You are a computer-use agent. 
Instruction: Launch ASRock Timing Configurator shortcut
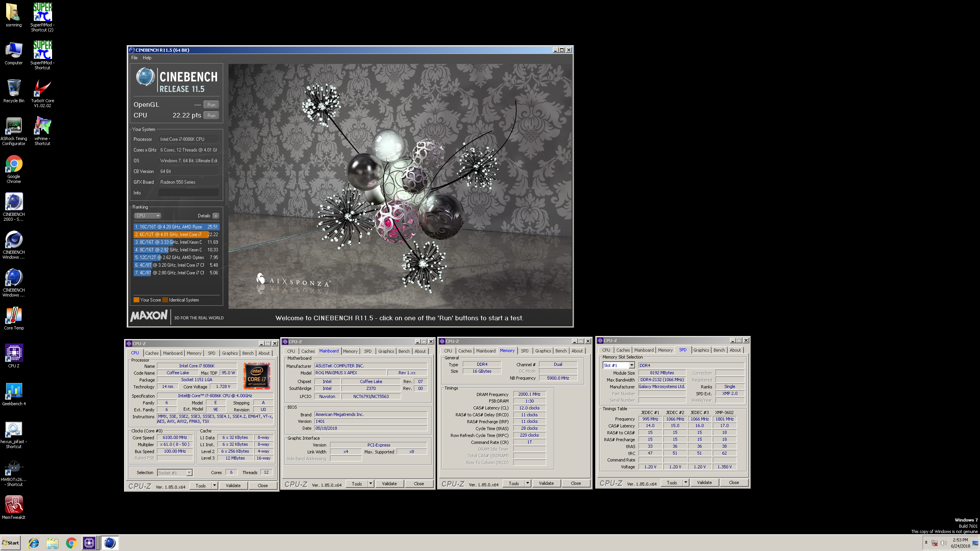tap(13, 131)
